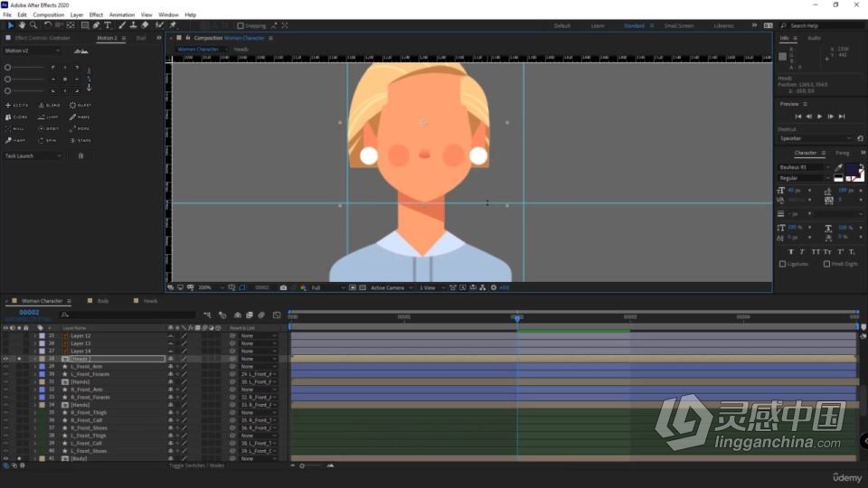Select the Selection arrow tool

click(10, 25)
